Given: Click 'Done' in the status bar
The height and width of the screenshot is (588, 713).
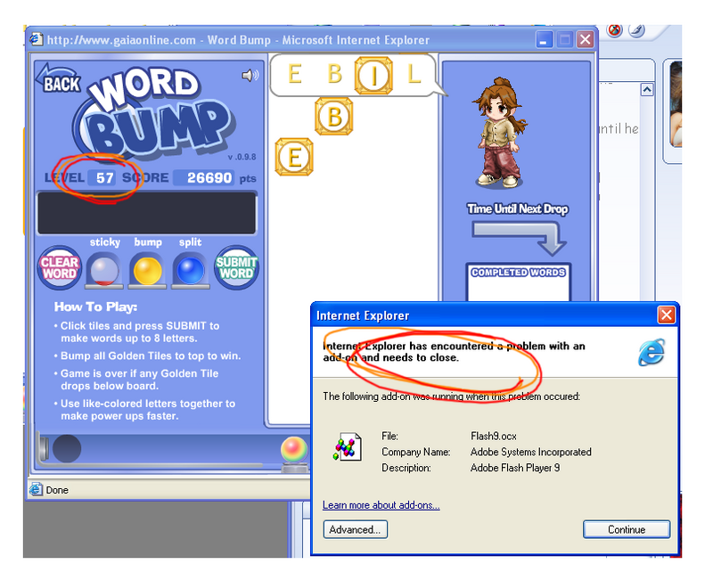Looking at the screenshot, I should pyautogui.click(x=57, y=490).
